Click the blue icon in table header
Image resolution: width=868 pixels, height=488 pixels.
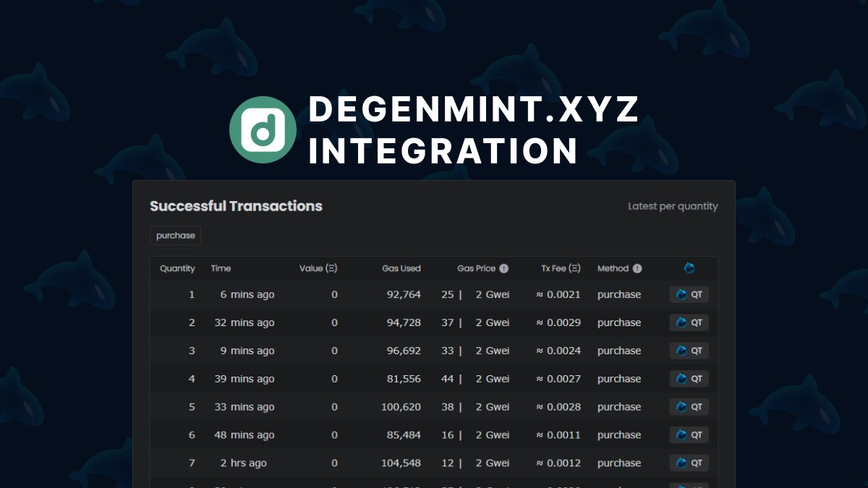pyautogui.click(x=689, y=268)
